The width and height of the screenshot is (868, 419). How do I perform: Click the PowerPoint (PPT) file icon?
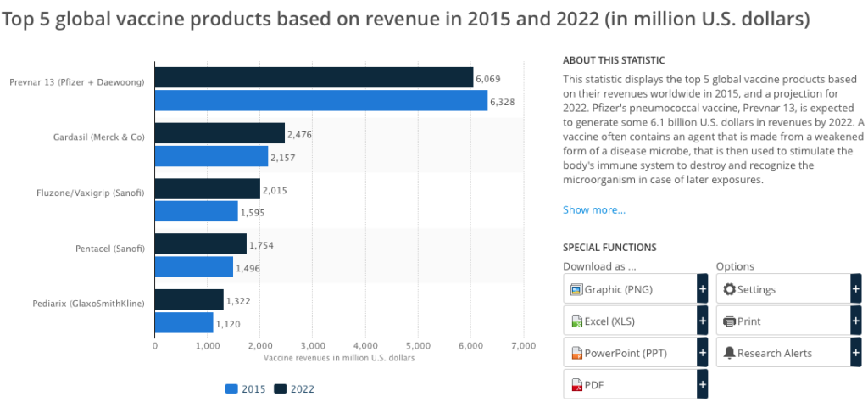point(576,353)
